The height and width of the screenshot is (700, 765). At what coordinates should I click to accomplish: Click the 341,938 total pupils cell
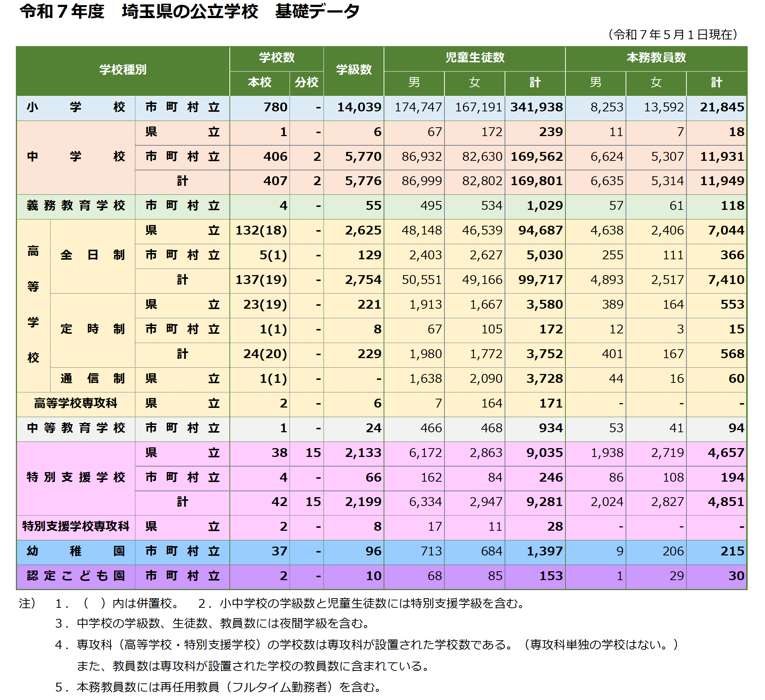(535, 107)
